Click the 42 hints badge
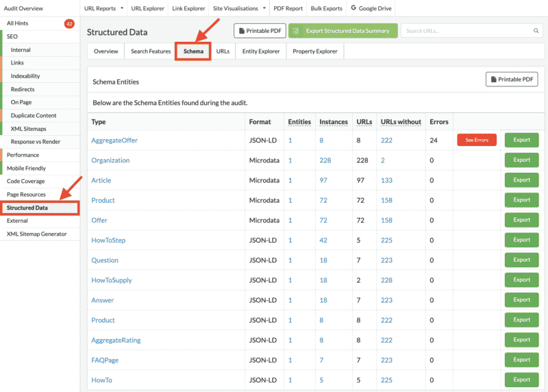548x392 pixels. pyautogui.click(x=69, y=24)
